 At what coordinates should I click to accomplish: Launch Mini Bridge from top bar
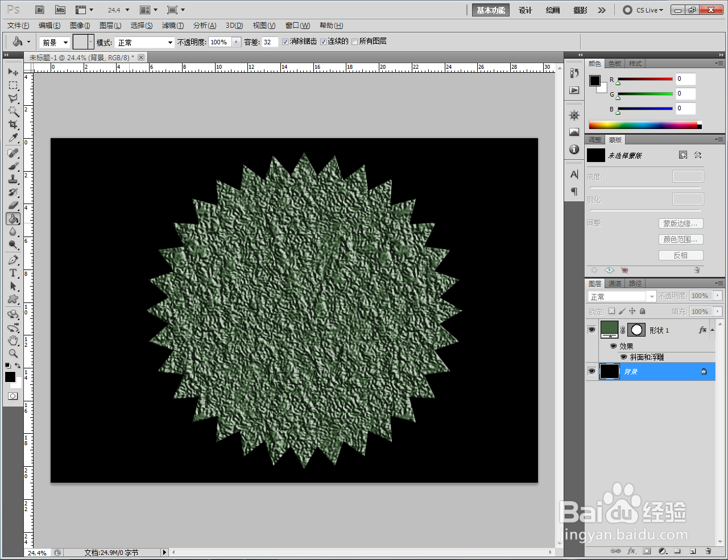coord(60,10)
